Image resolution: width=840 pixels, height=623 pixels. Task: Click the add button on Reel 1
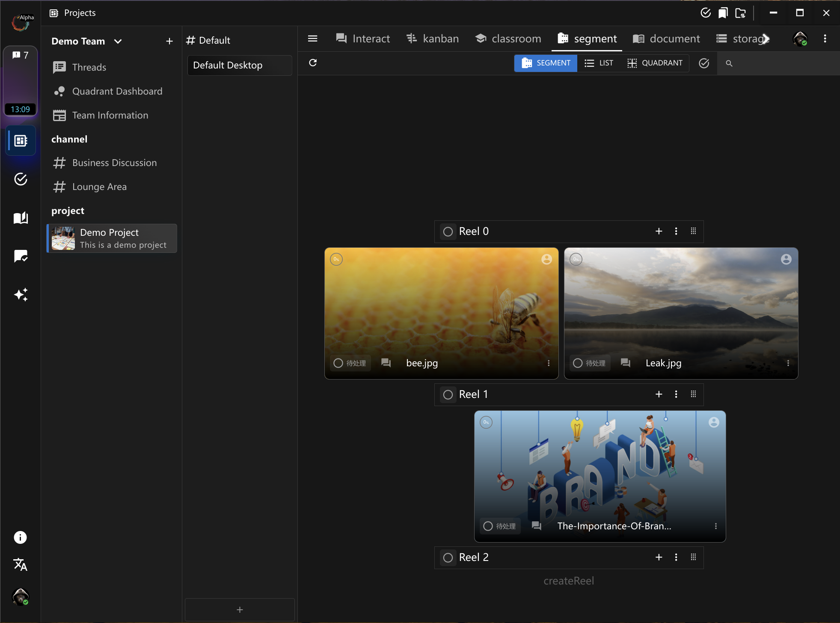[x=659, y=394]
